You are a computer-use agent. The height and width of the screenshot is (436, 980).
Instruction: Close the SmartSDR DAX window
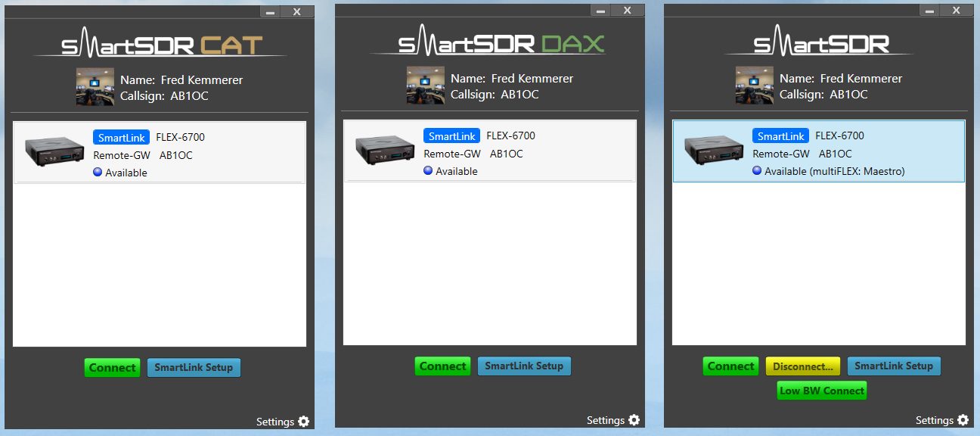[628, 10]
